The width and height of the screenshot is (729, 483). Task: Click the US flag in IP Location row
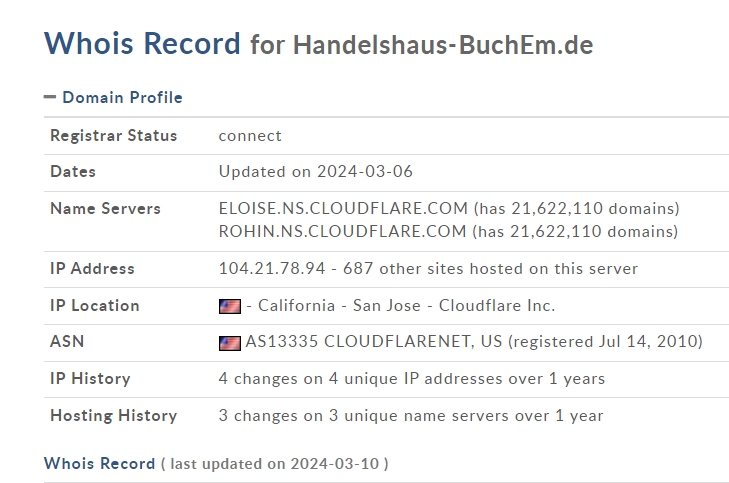pyautogui.click(x=230, y=306)
